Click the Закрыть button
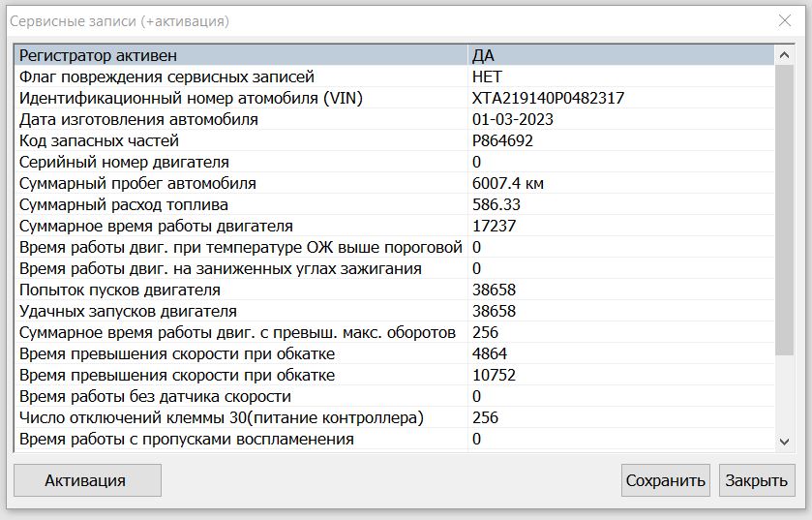The height and width of the screenshot is (520, 812). pyautogui.click(x=756, y=480)
